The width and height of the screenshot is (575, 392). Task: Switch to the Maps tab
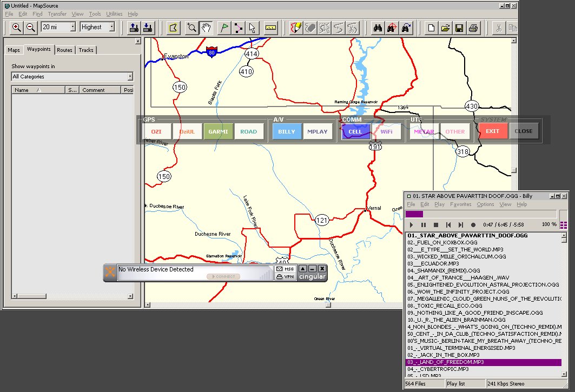(14, 50)
